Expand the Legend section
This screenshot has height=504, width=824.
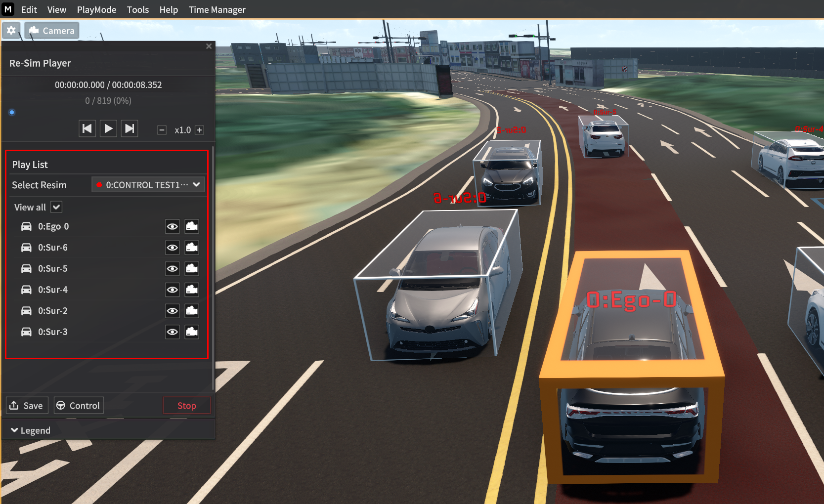[31, 430]
